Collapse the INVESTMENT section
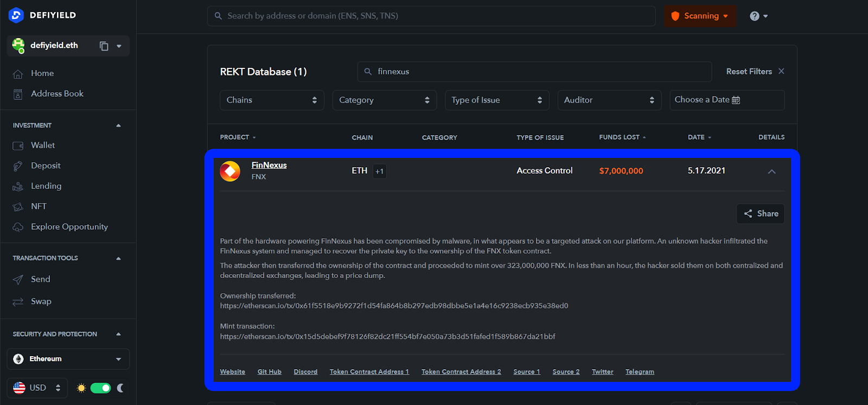 coord(118,125)
